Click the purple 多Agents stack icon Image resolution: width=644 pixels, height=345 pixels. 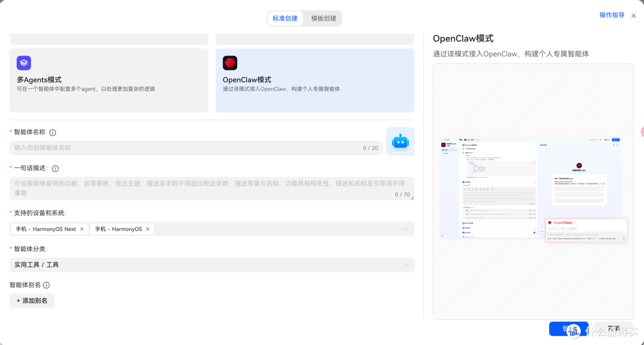pyautogui.click(x=24, y=63)
